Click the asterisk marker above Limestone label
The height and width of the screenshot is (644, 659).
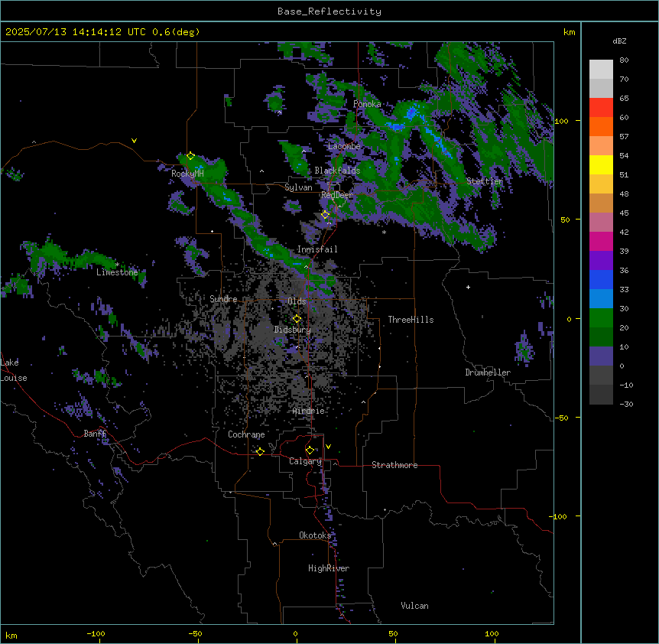tap(117, 265)
